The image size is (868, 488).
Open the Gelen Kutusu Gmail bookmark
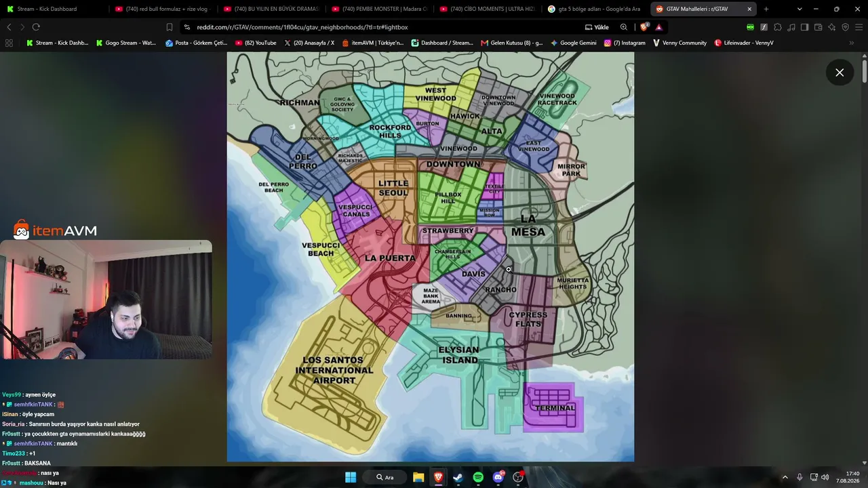point(512,43)
